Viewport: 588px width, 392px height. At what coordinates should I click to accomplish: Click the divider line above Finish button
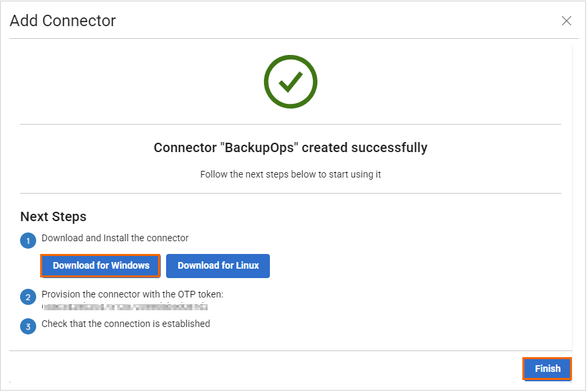[x=290, y=350]
